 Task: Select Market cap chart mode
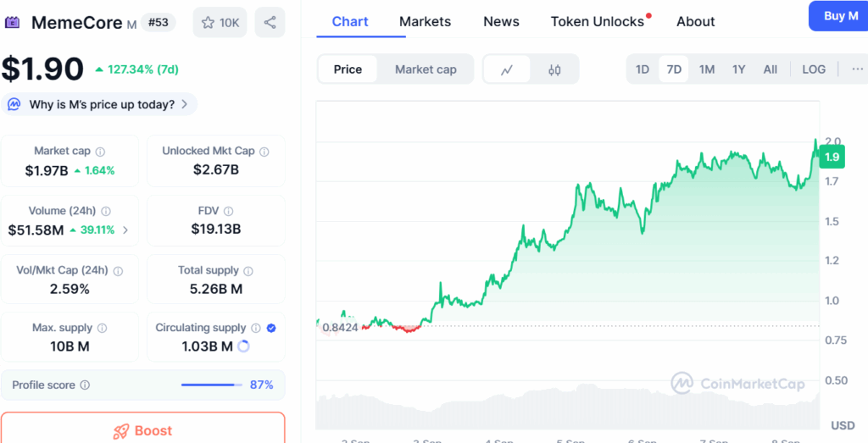[426, 69]
